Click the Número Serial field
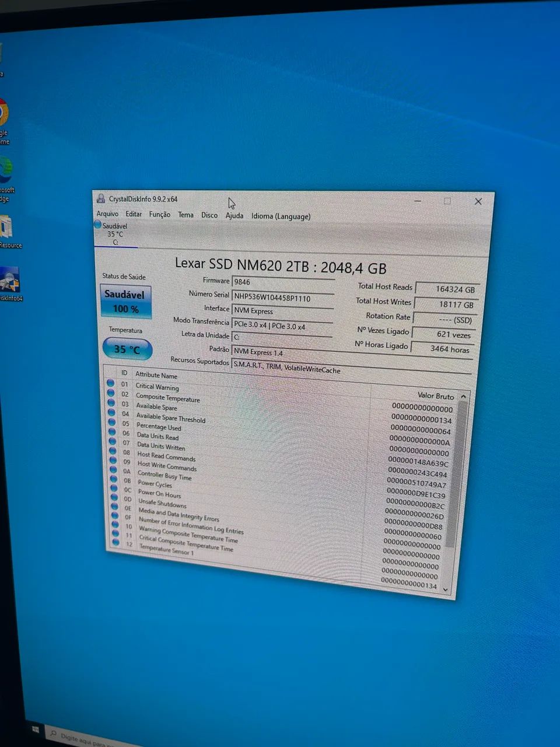 (x=283, y=298)
